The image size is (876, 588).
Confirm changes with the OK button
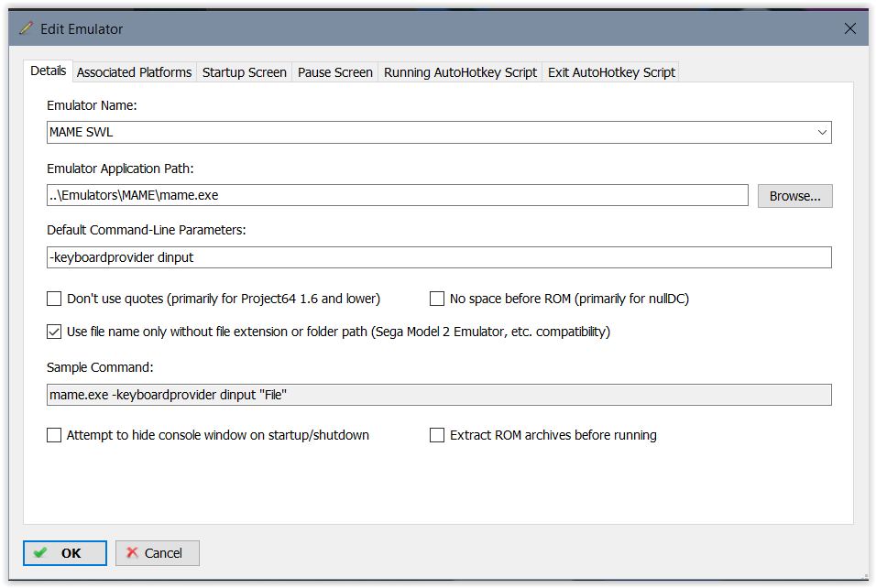click(x=65, y=553)
